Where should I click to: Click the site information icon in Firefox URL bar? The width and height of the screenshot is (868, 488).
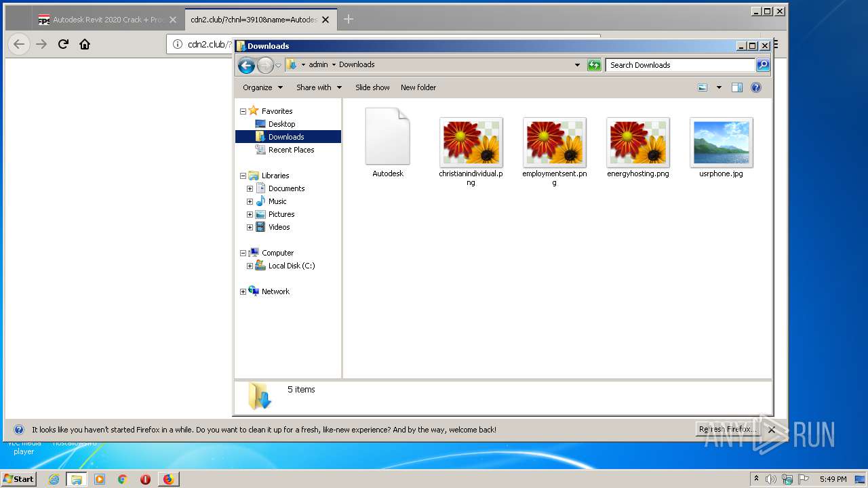coord(178,44)
